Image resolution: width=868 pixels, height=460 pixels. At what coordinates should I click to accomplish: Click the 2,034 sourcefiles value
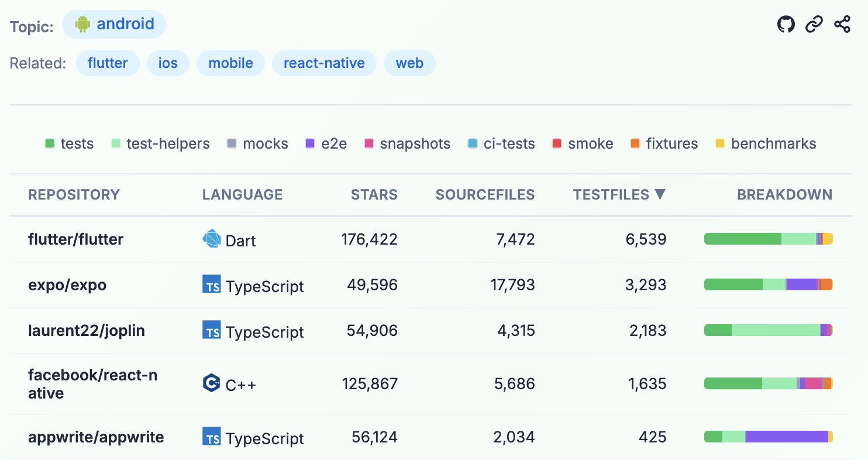point(514,437)
